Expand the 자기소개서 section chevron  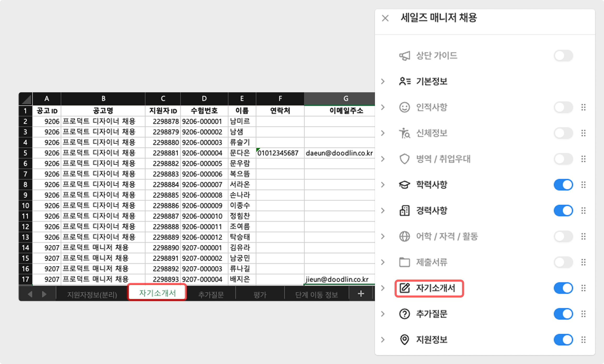click(x=383, y=288)
